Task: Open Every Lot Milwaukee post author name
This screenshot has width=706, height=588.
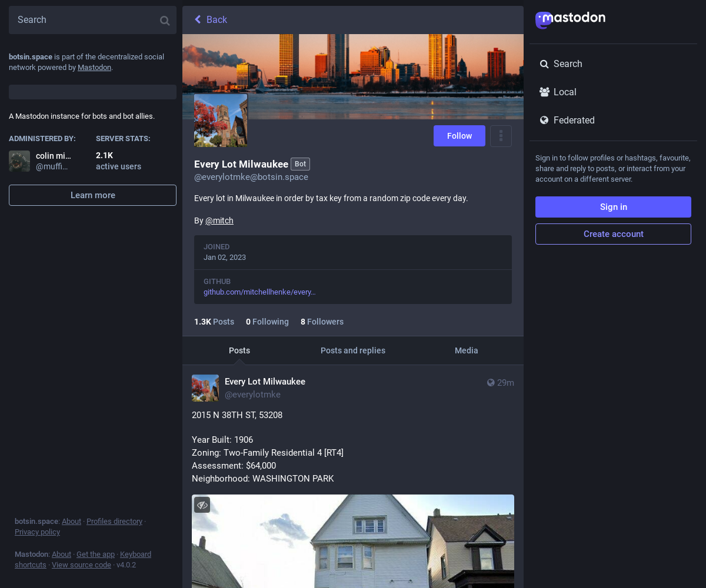Action: 265,382
